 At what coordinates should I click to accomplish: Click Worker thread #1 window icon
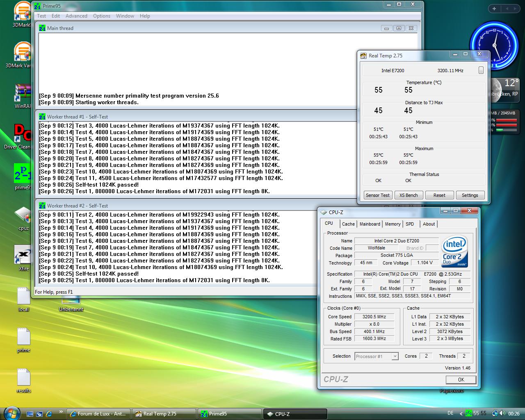[42, 116]
